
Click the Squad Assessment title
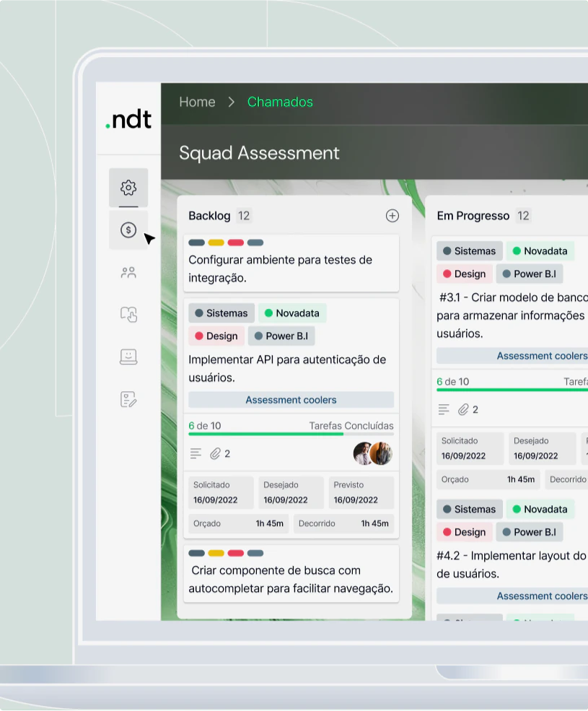(259, 153)
